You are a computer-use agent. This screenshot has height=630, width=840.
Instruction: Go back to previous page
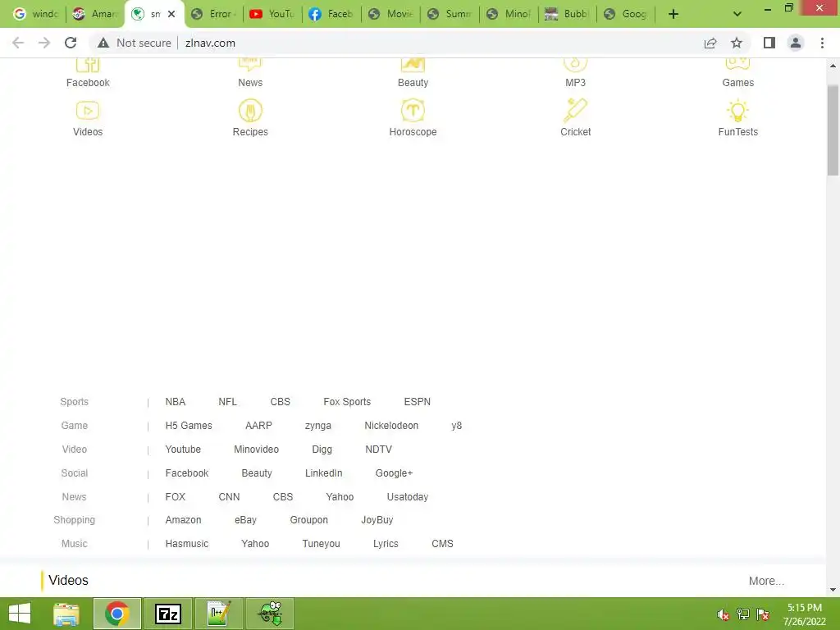18,43
